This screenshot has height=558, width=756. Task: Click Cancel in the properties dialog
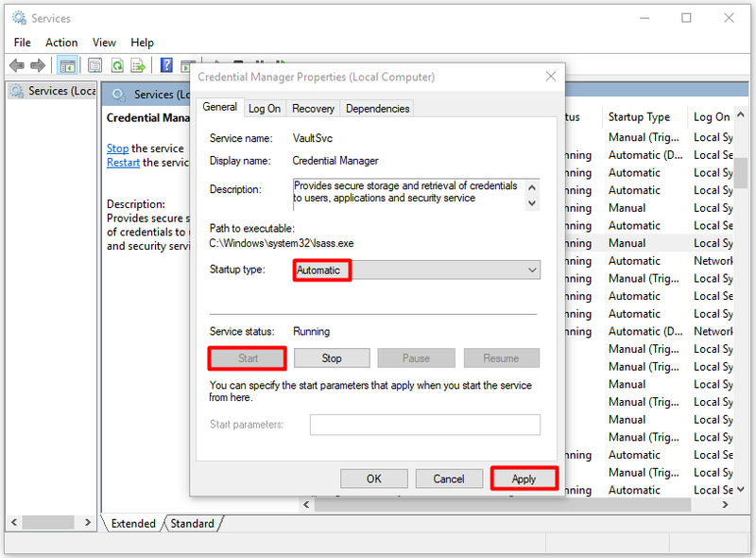[449, 479]
